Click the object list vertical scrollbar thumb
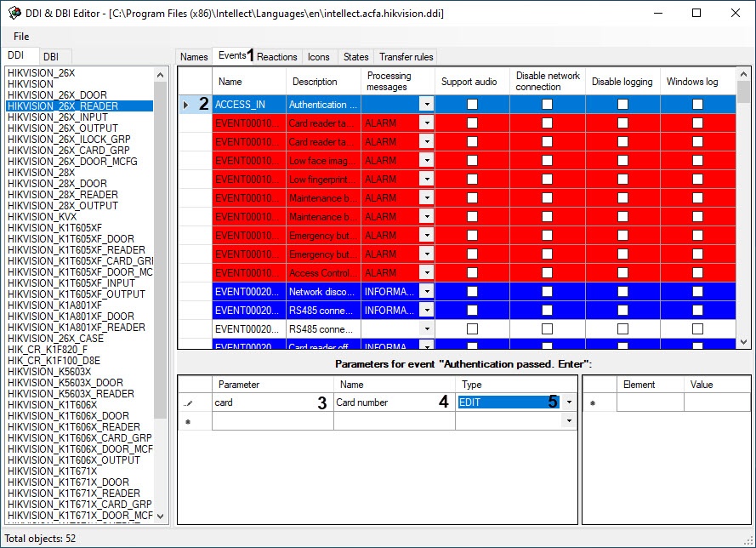The image size is (756, 548). (x=161, y=247)
